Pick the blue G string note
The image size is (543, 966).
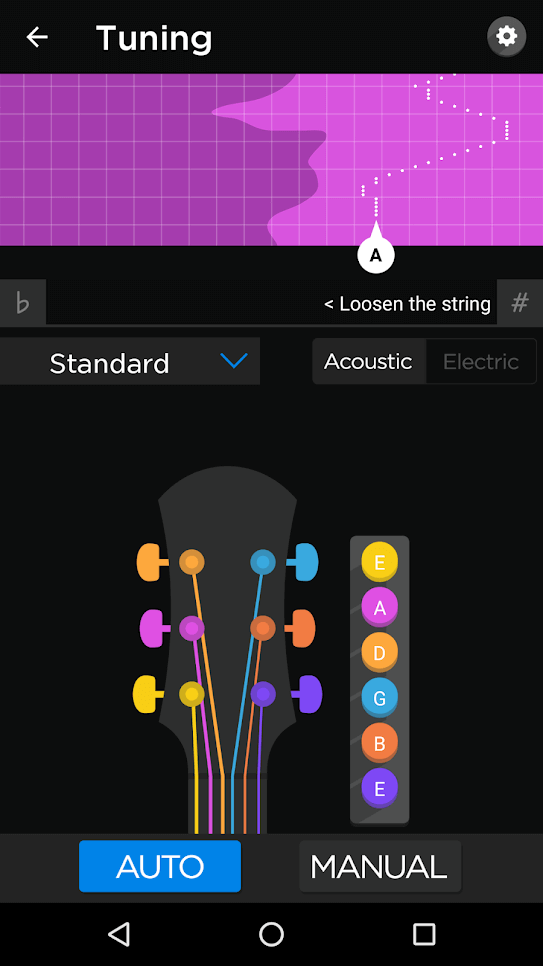tap(380, 697)
